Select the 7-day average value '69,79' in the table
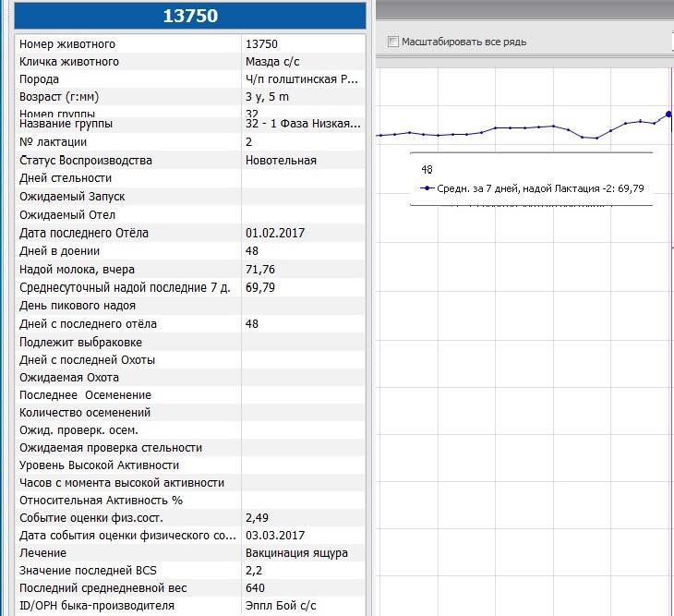Image resolution: width=674 pixels, height=616 pixels. 260,287
